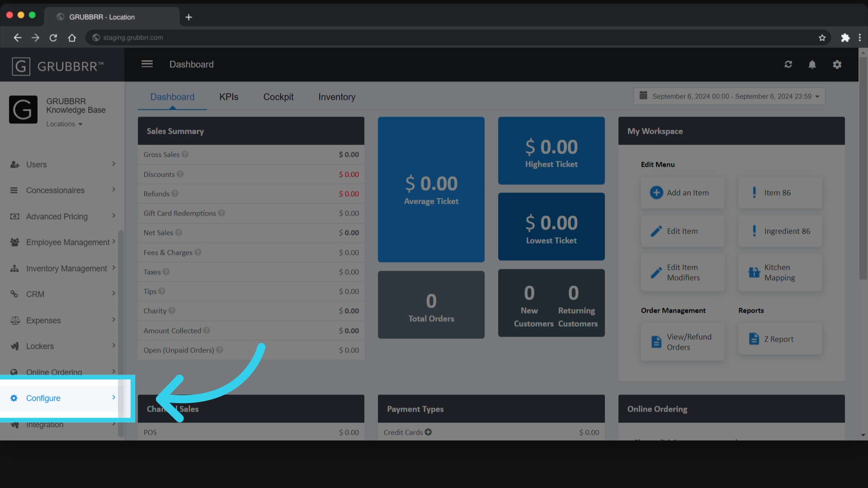This screenshot has height=488, width=868.
Task: Click the Total Orders card
Action: 431,305
